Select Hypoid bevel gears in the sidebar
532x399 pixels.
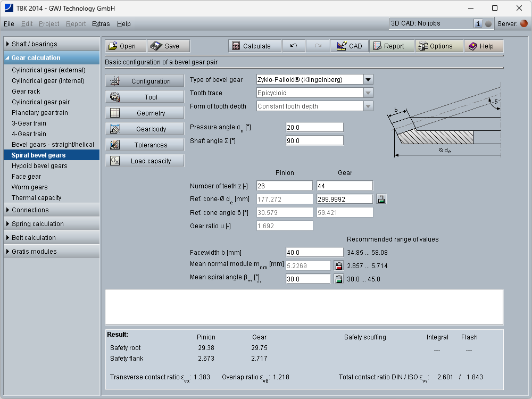pyautogui.click(x=39, y=166)
